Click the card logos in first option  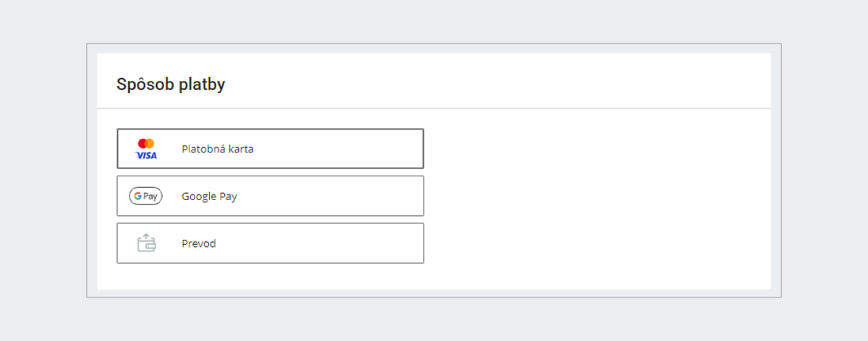pyautogui.click(x=146, y=149)
